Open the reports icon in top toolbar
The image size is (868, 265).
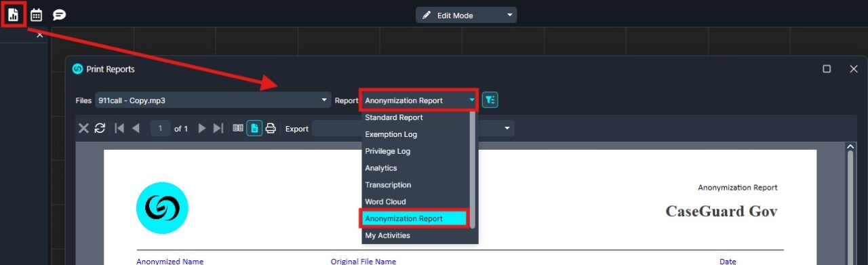tap(14, 15)
